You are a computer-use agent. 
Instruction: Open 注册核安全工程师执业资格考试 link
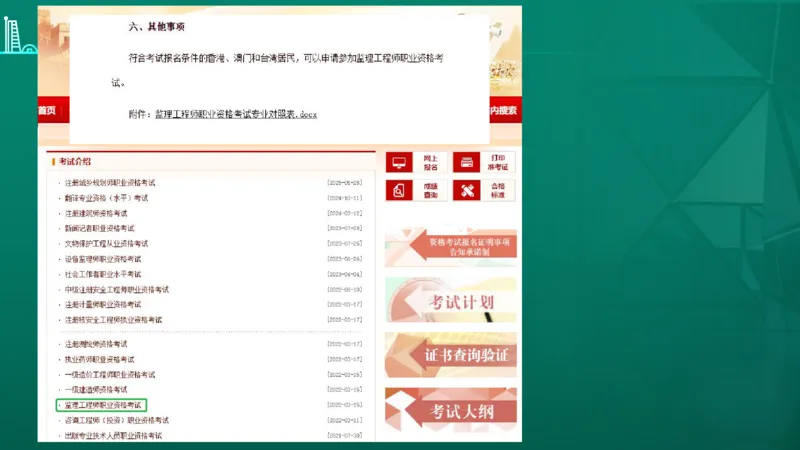click(x=113, y=320)
